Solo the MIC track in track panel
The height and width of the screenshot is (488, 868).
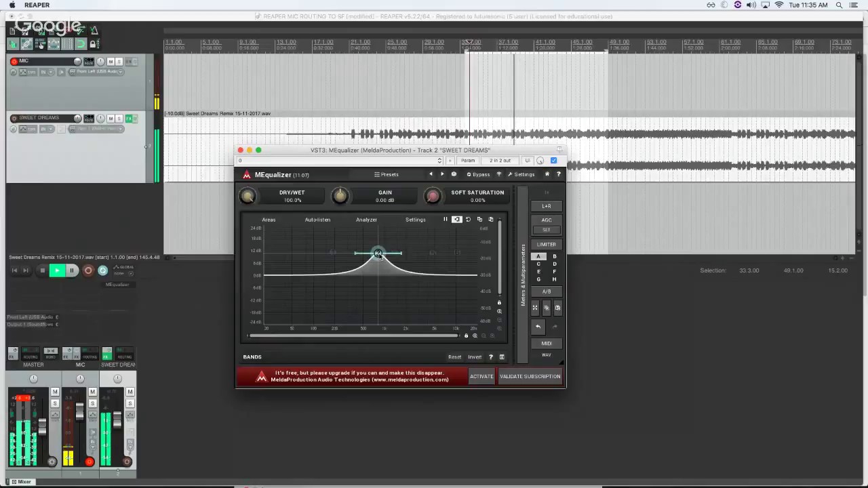coord(119,62)
